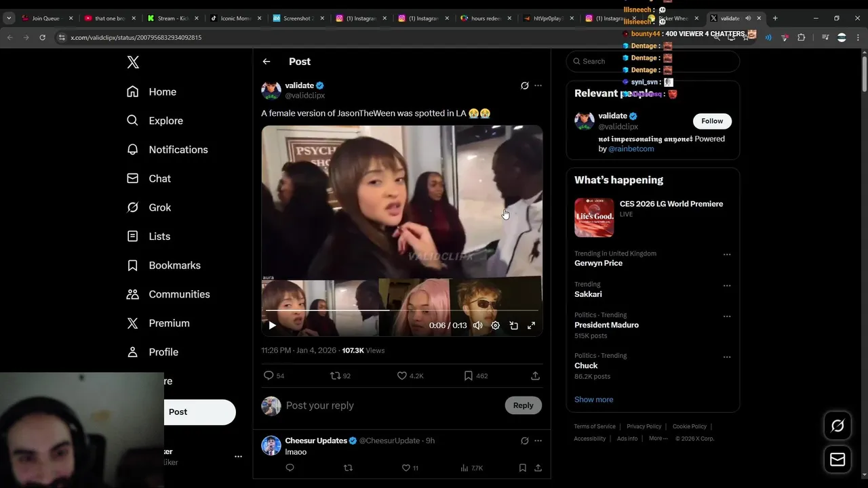Open floating messages envelope button
868x488 pixels.
[x=837, y=460]
